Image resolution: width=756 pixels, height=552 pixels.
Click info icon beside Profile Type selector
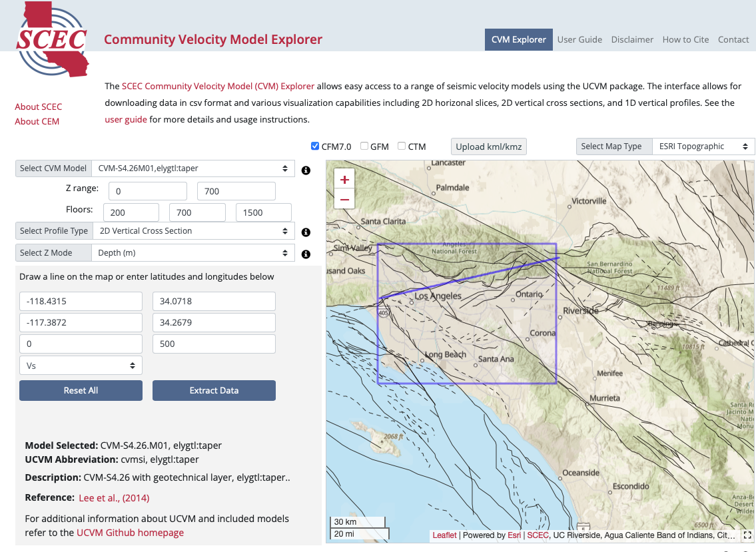click(x=306, y=232)
